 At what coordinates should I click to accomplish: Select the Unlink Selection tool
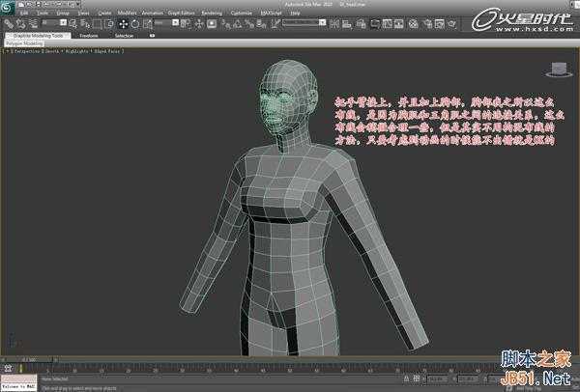coord(21,24)
